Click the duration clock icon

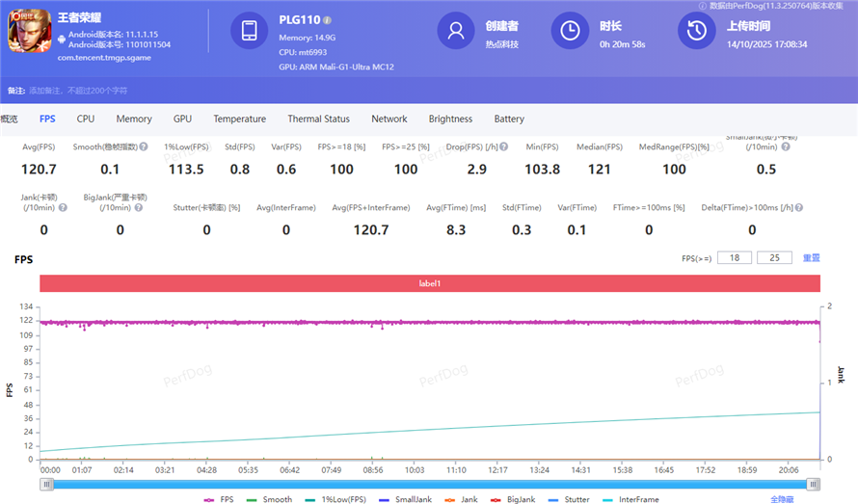570,31
